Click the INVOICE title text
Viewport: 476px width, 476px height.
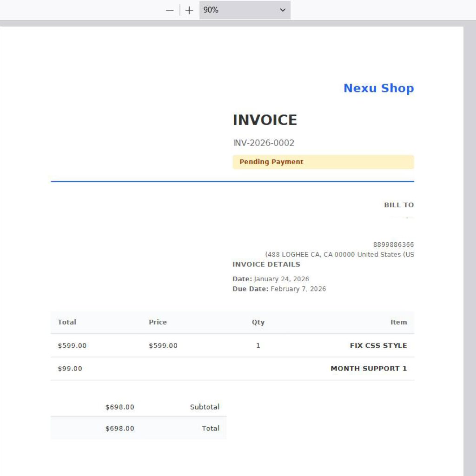click(264, 120)
